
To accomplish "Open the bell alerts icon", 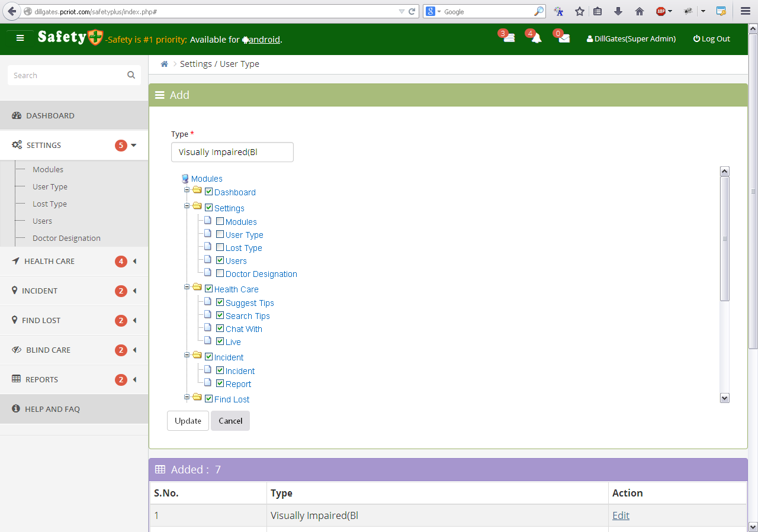I will click(537, 38).
